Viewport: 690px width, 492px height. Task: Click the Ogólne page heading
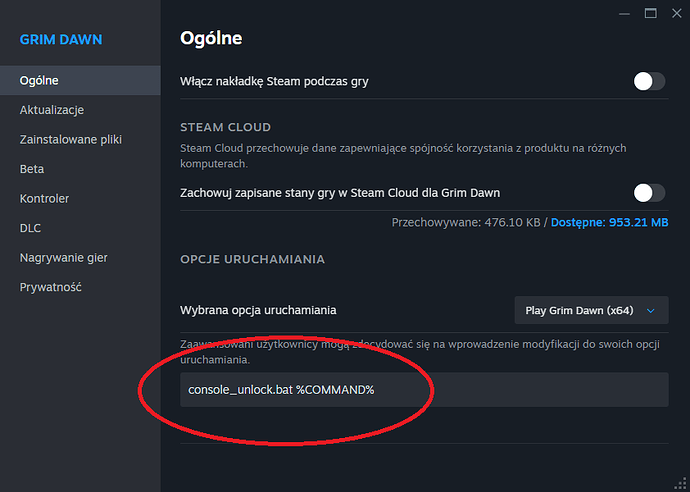coord(211,38)
